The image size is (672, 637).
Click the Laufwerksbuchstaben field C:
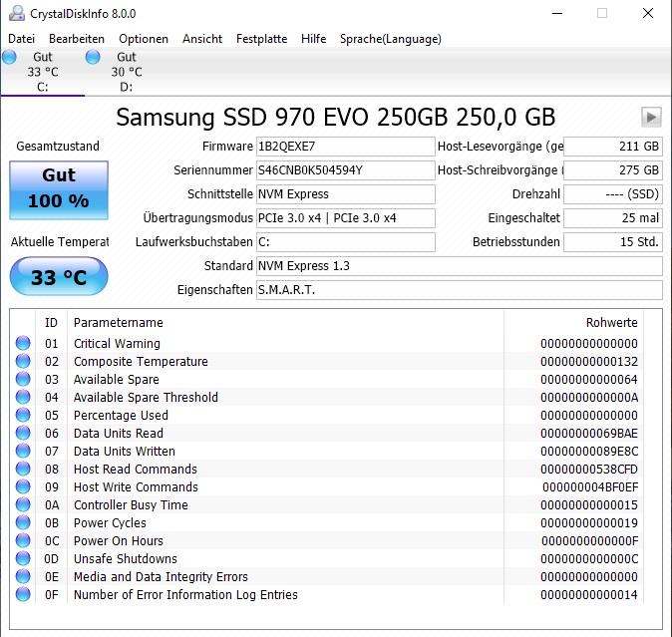[345, 242]
